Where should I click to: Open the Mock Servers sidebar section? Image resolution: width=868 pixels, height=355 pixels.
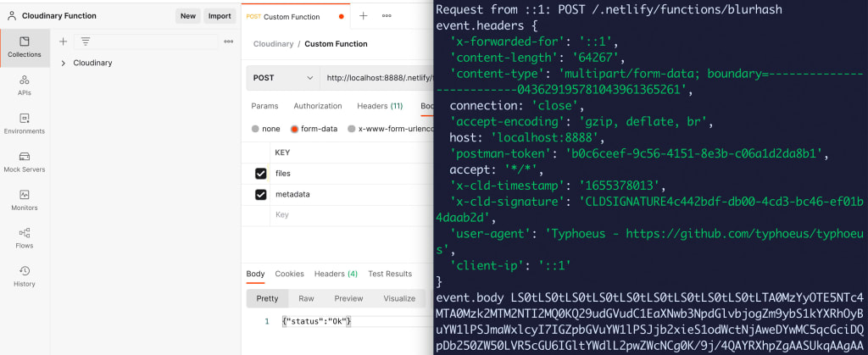pyautogui.click(x=25, y=162)
